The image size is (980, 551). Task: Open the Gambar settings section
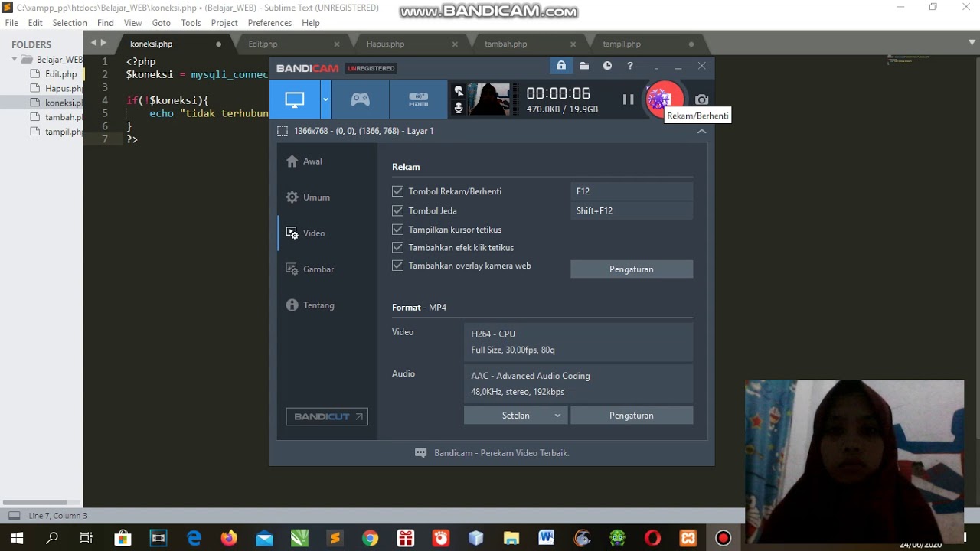coord(309,269)
